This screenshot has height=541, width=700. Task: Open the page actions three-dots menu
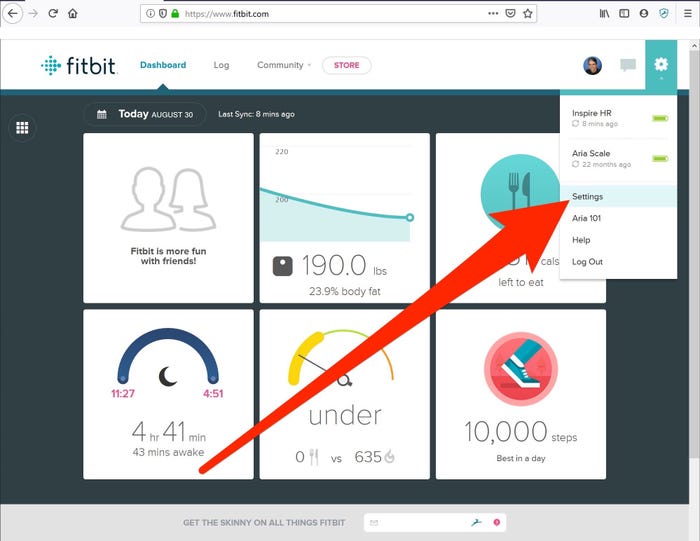493,13
